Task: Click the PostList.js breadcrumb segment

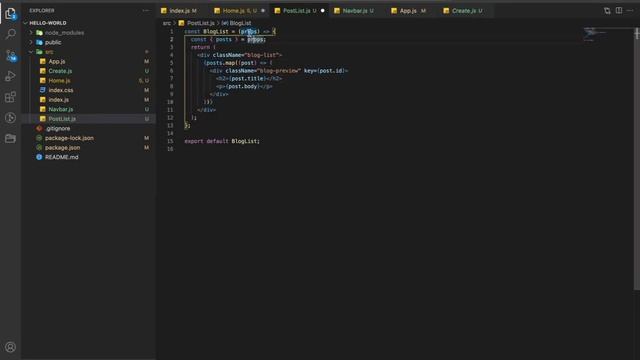Action: (200, 23)
